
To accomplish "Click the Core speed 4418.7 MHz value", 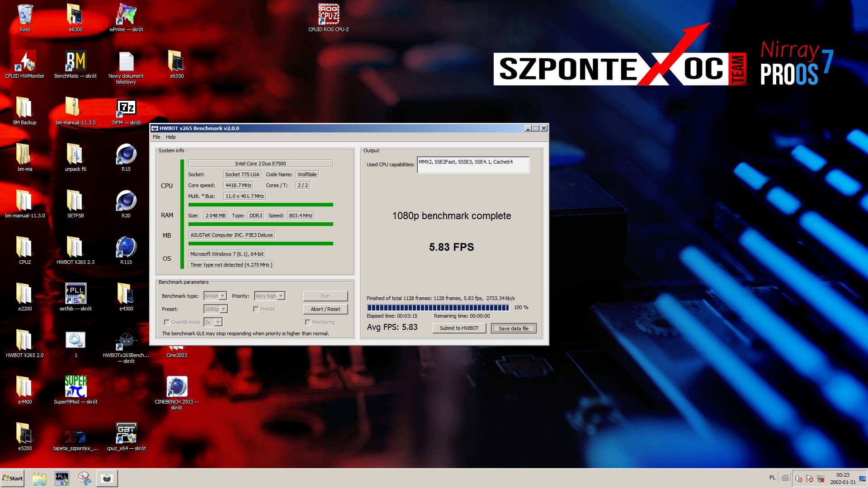I will click(238, 185).
